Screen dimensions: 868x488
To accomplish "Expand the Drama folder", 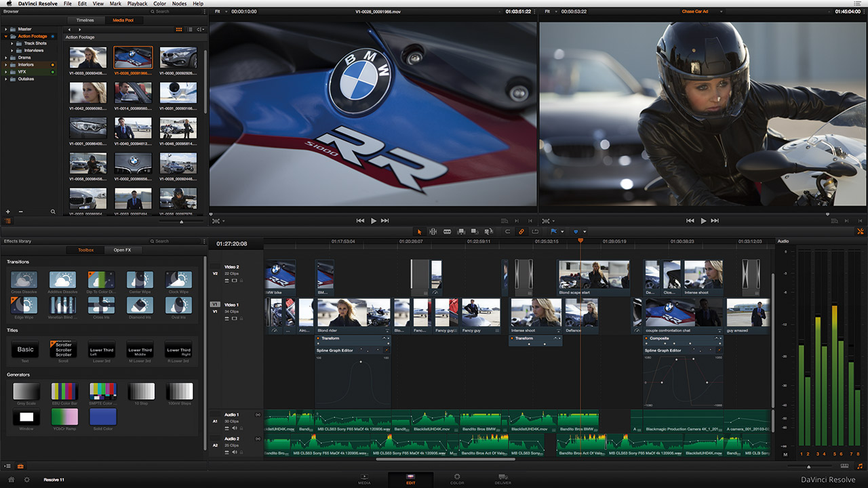I will click(x=5, y=58).
